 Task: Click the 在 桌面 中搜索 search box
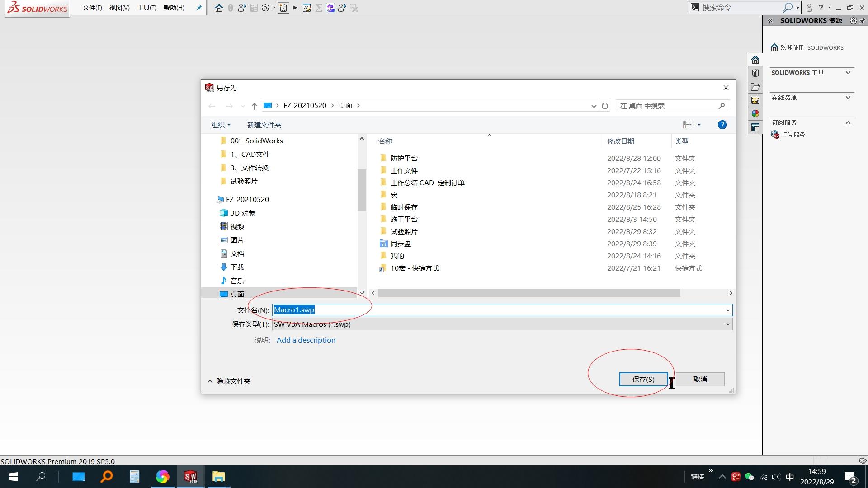coord(673,106)
